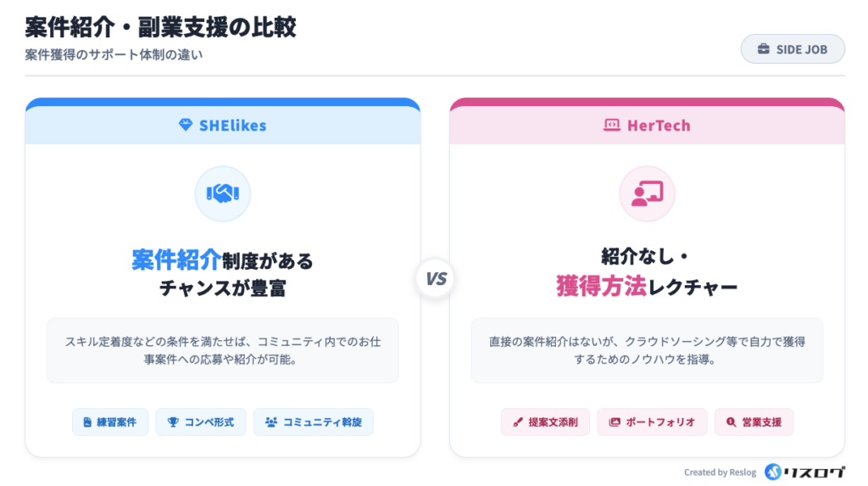Click the laptop code icon beside HerTech
Screen dimensions: 868x486
[611, 126]
